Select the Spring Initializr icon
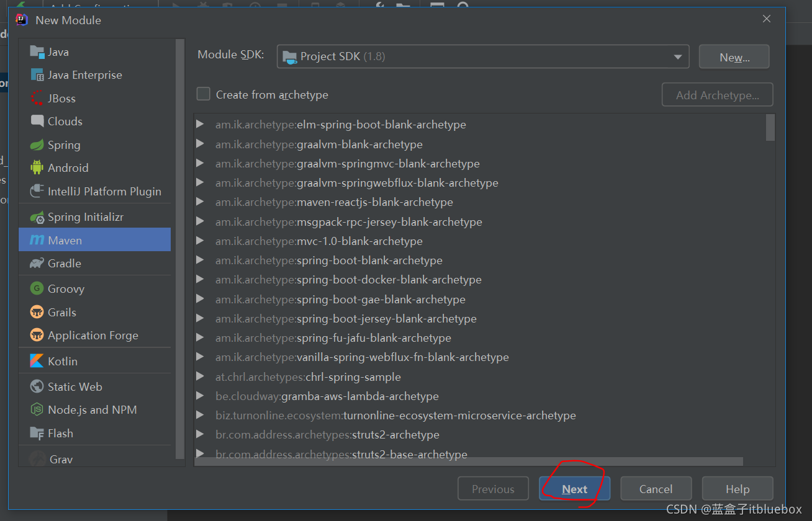The height and width of the screenshot is (521, 812). [x=37, y=217]
